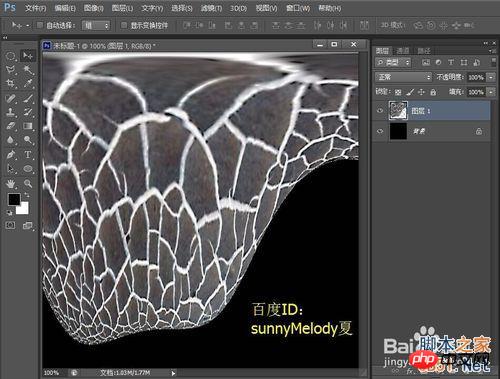Select the History Brush tool
The width and height of the screenshot is (500, 379).
coord(28,112)
